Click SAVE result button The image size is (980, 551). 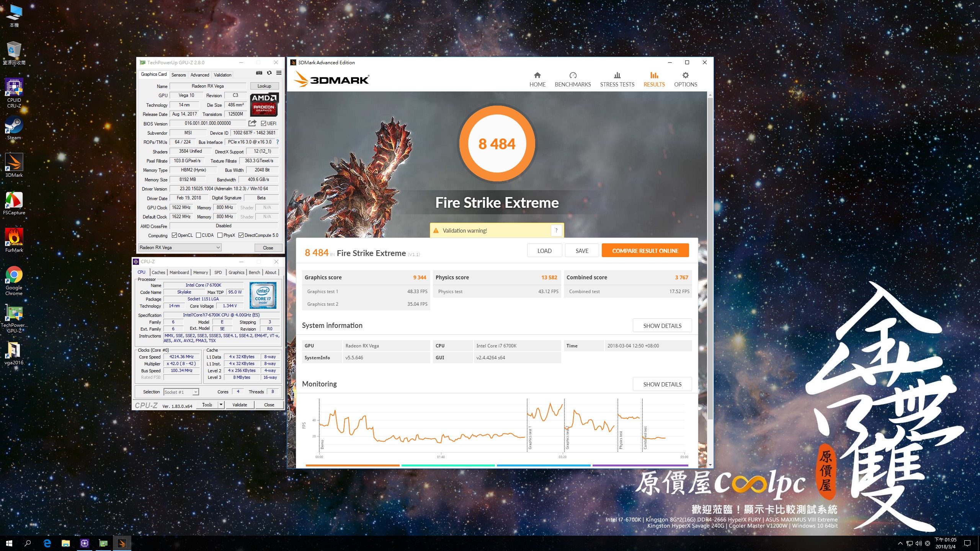coord(582,251)
